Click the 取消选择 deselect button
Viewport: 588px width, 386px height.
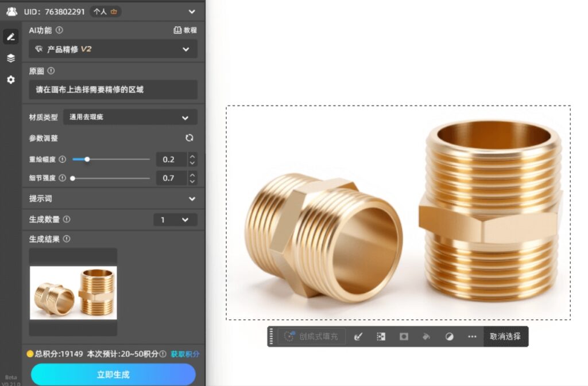point(505,337)
